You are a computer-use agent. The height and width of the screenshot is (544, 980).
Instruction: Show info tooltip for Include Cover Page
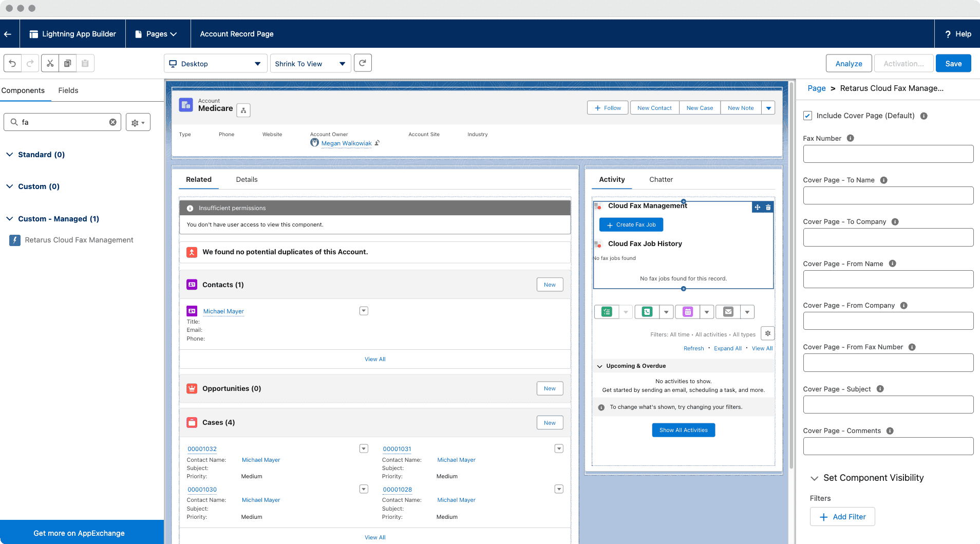pos(924,116)
